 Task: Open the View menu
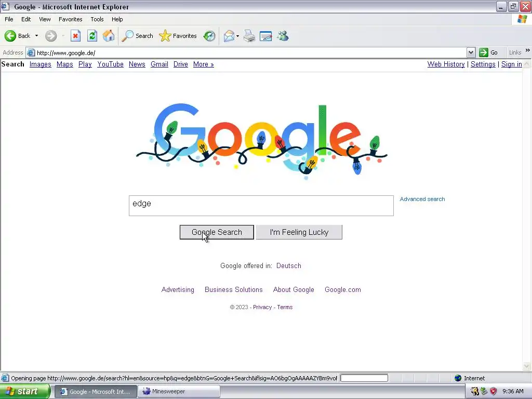(45, 19)
